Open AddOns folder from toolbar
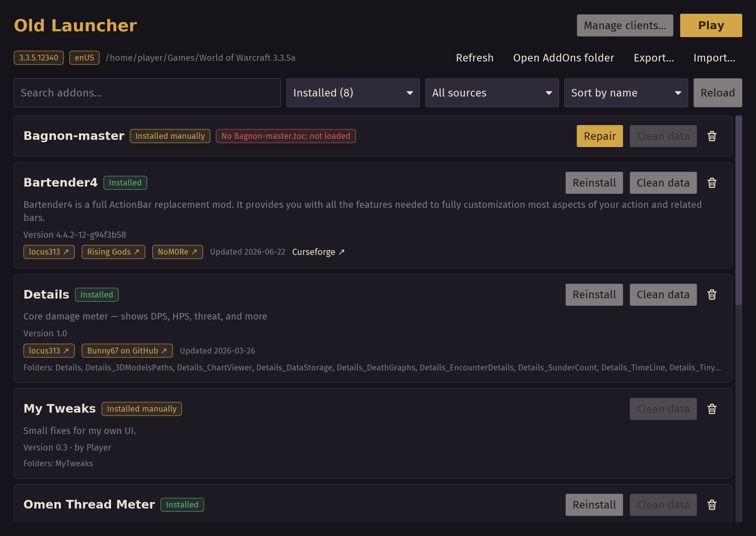The height and width of the screenshot is (536, 756). tap(564, 58)
